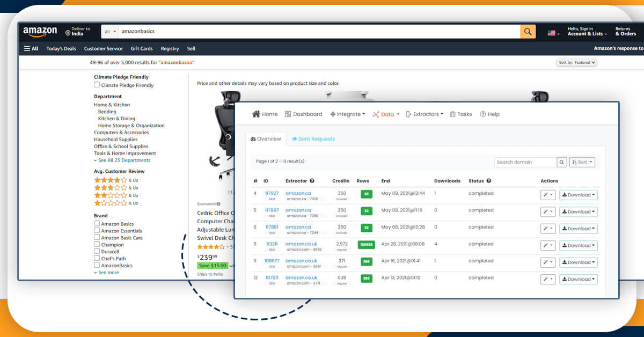Open the wand actions for ID 113311

pos(548,245)
